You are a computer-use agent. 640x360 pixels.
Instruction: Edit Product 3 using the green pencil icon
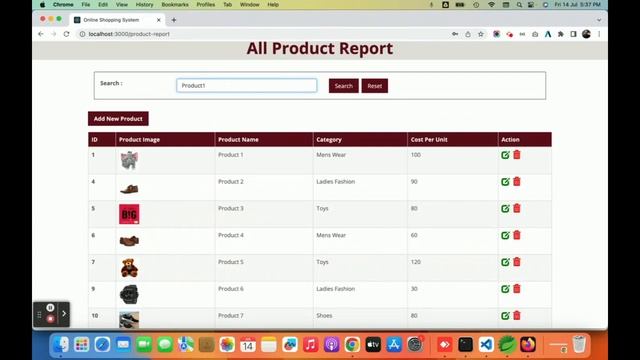pyautogui.click(x=505, y=209)
